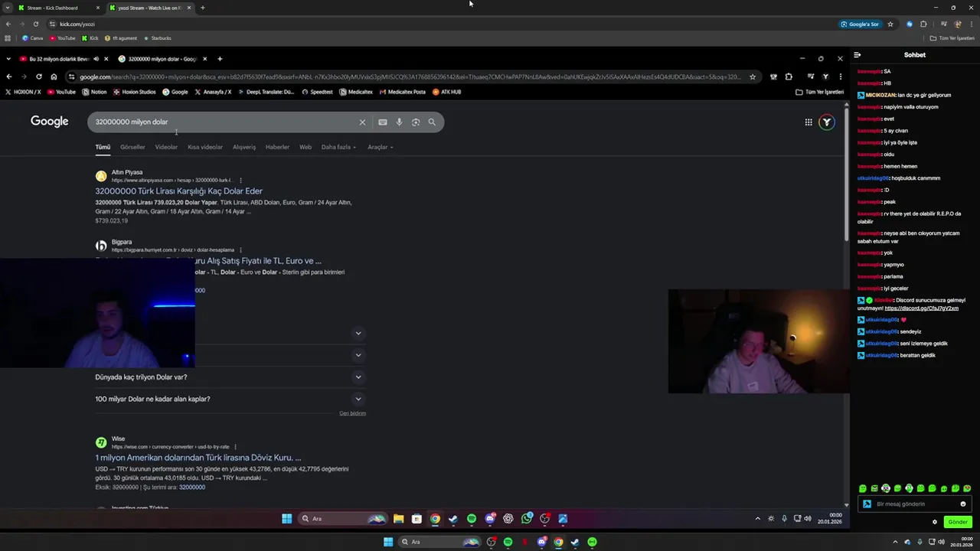This screenshot has height=551, width=980.
Task: Open the inner browser extensions puzzle icon
Action: [x=789, y=77]
